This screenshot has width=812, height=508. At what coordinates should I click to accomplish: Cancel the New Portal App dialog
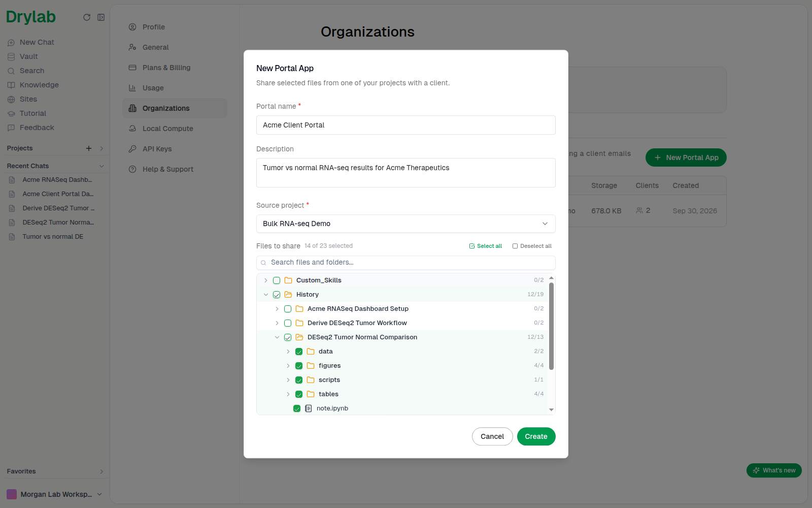click(x=492, y=436)
